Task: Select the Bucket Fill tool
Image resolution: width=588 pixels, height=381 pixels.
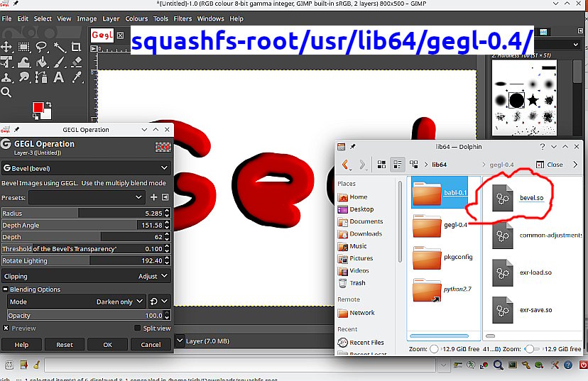Action: click(x=41, y=62)
